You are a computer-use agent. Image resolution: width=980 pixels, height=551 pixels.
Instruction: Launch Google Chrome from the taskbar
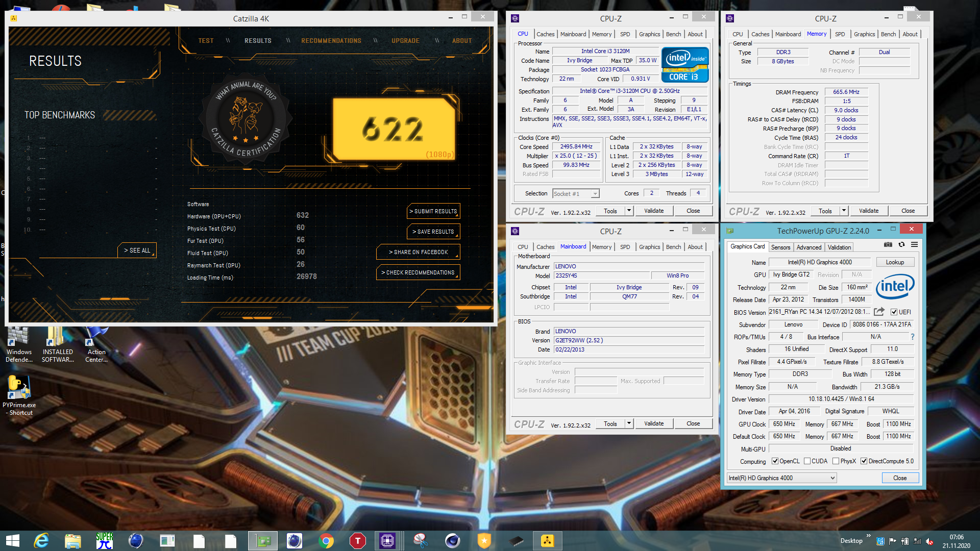(326, 541)
